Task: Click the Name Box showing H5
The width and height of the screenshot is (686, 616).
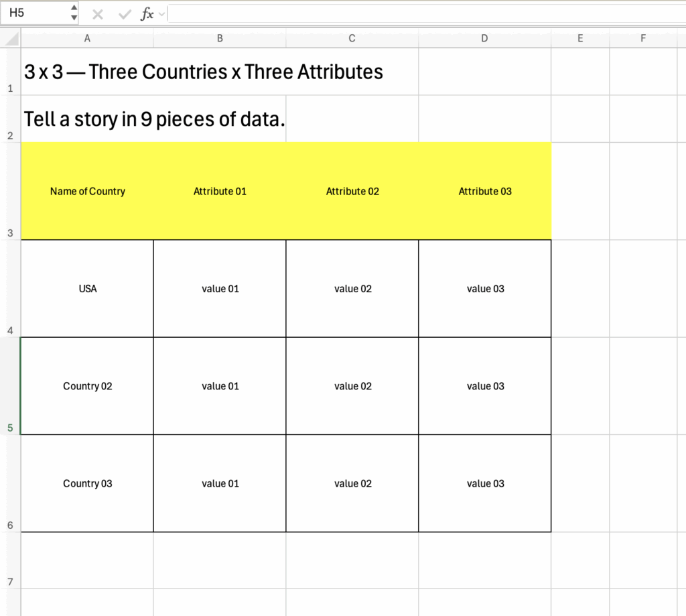Action: (35, 13)
